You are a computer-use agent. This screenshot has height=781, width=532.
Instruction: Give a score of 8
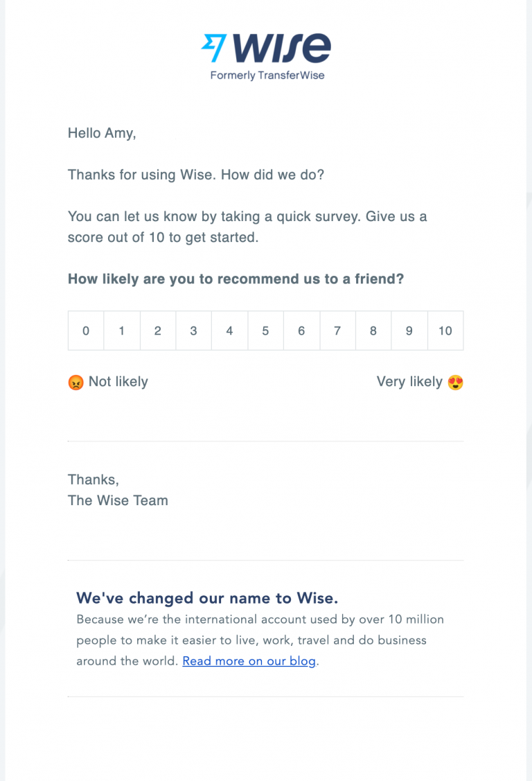coord(373,331)
